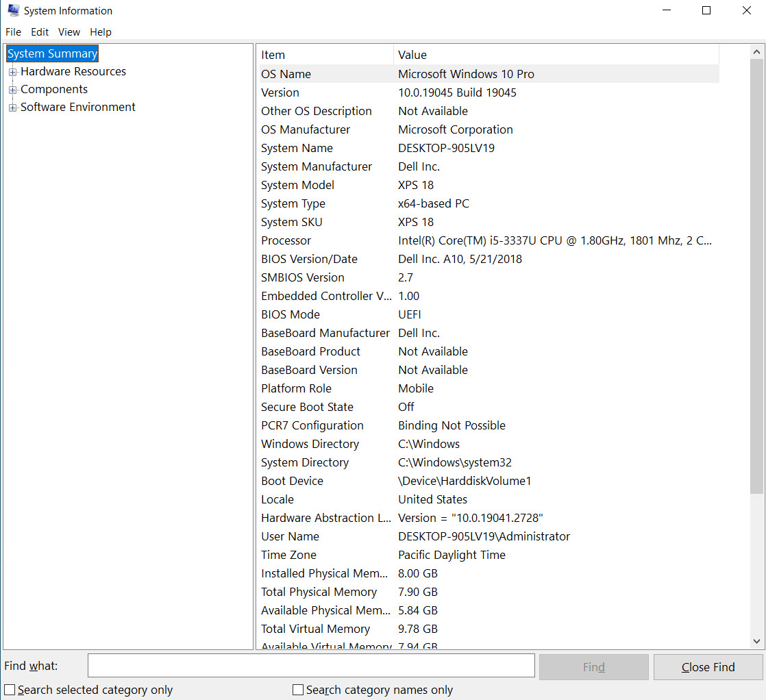Expand the Software Environment node

click(13, 108)
